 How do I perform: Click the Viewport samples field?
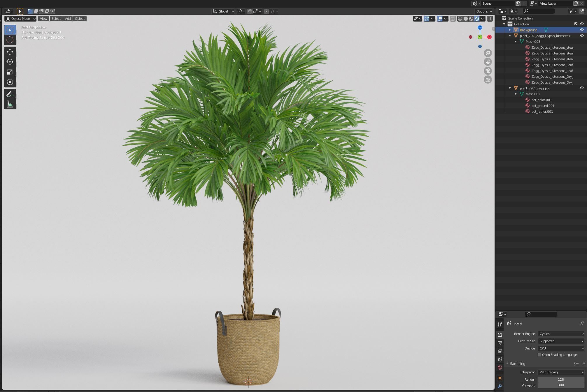[x=560, y=385]
